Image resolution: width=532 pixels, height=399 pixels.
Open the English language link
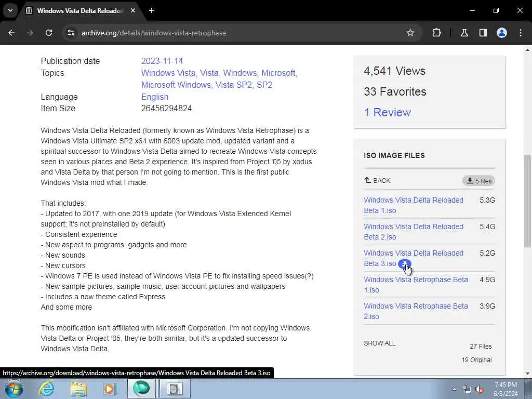[x=155, y=97]
